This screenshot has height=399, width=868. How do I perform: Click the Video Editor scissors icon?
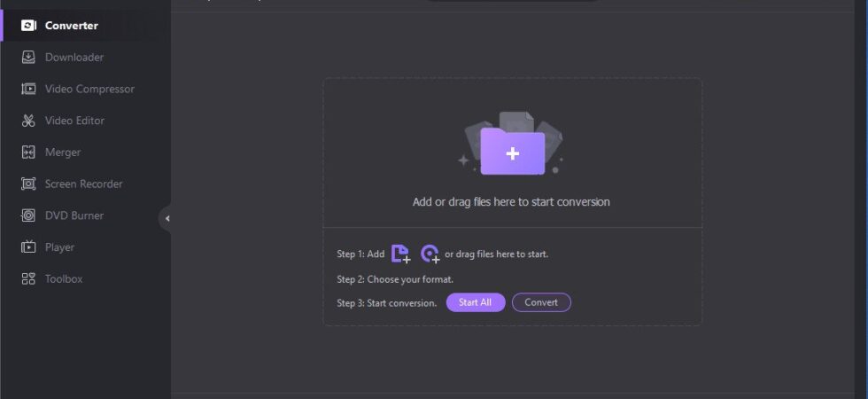click(x=28, y=121)
